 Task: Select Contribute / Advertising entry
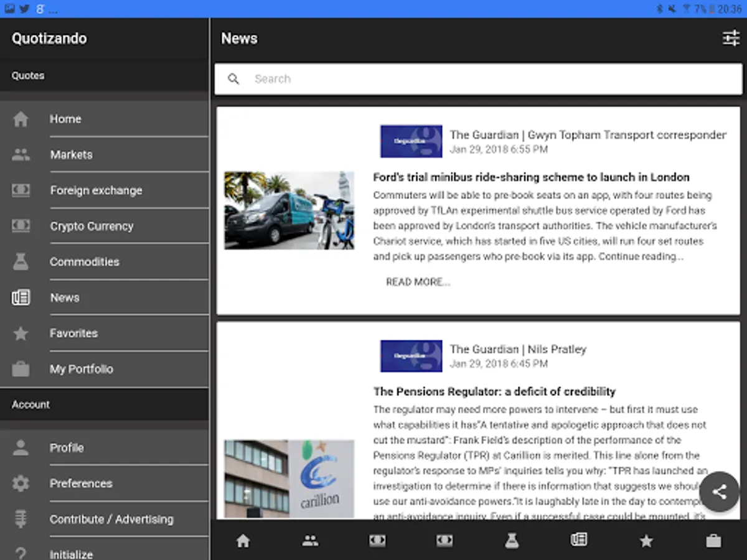[x=105, y=519]
